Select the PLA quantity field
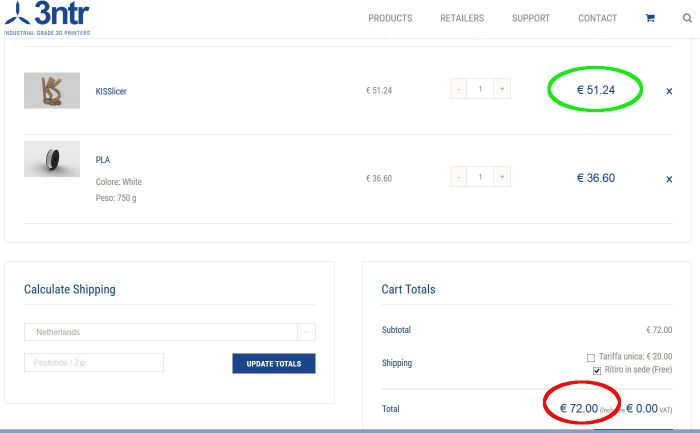Screen dimensions: 700x433 click(480, 177)
